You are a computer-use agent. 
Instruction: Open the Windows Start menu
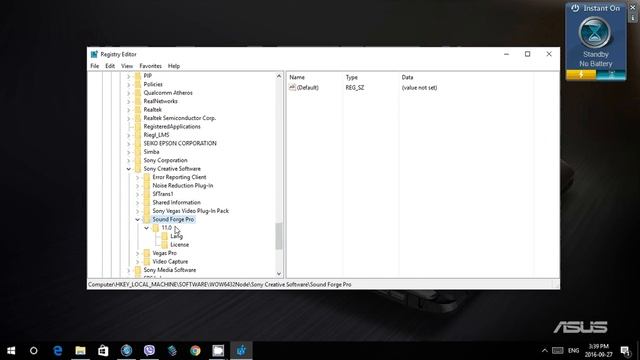tap(11, 351)
